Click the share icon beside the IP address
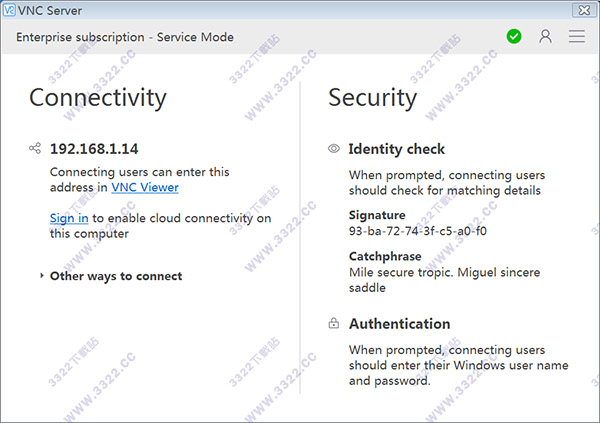 pos(36,149)
